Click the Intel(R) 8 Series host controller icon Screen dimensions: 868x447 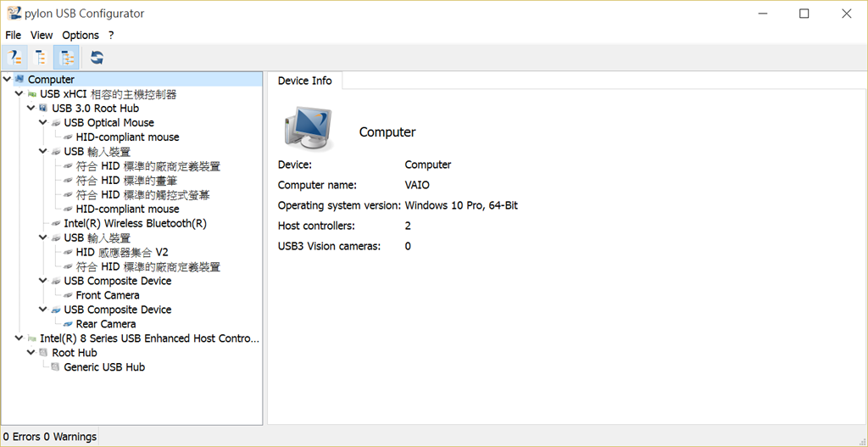[32, 338]
